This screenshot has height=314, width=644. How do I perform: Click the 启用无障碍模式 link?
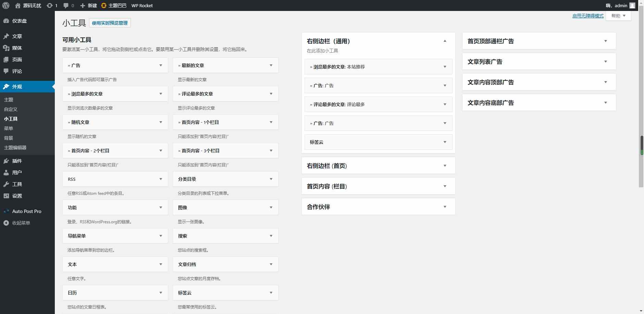pyautogui.click(x=588, y=15)
